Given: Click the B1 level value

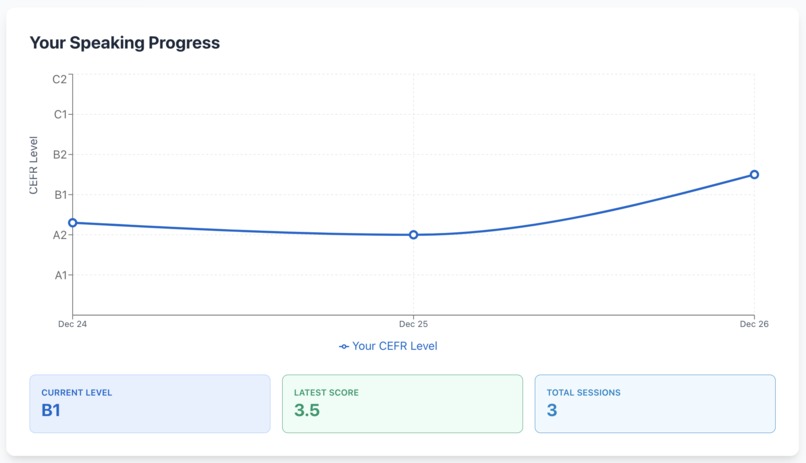Looking at the screenshot, I should point(51,410).
